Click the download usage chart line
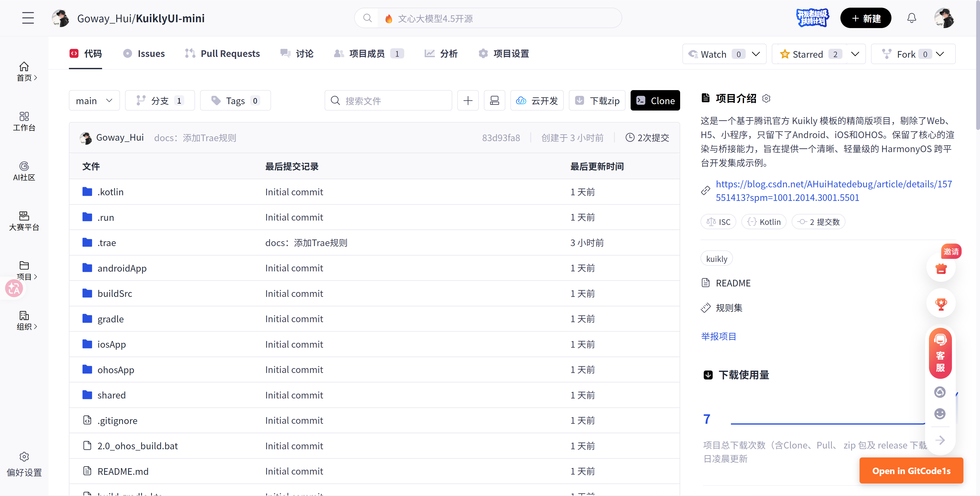 826,423
